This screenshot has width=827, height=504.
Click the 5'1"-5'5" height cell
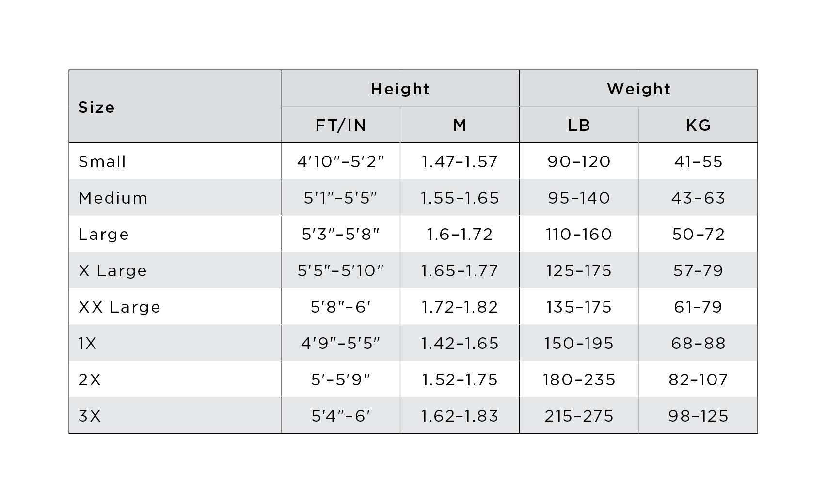tap(340, 198)
